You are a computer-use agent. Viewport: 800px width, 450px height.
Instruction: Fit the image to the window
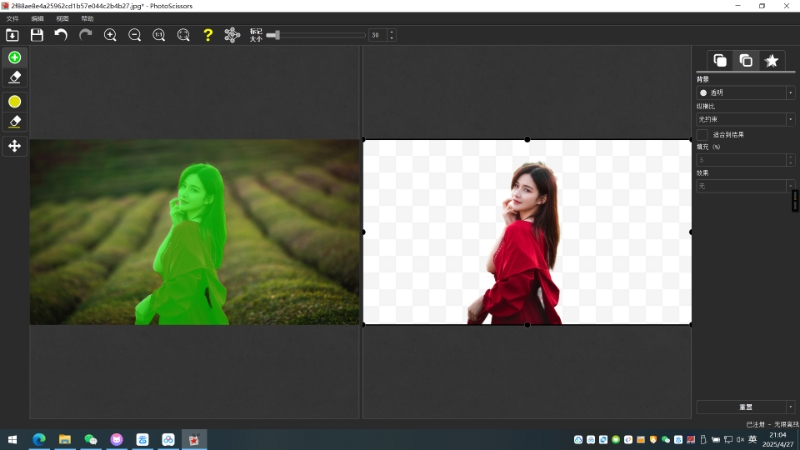[183, 35]
